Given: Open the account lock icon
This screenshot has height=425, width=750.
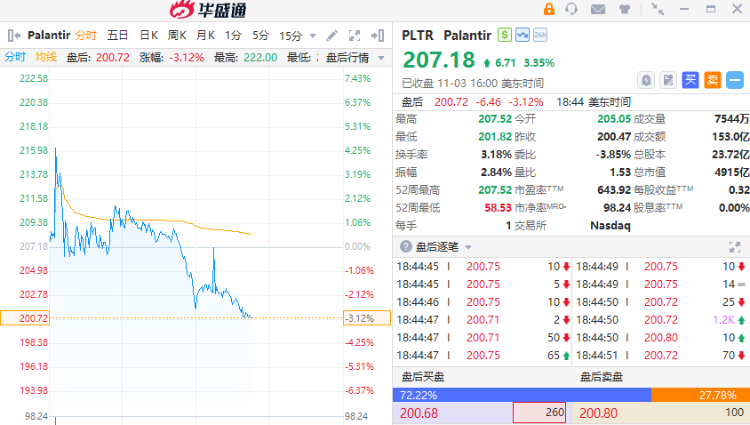Looking at the screenshot, I should [x=549, y=9].
